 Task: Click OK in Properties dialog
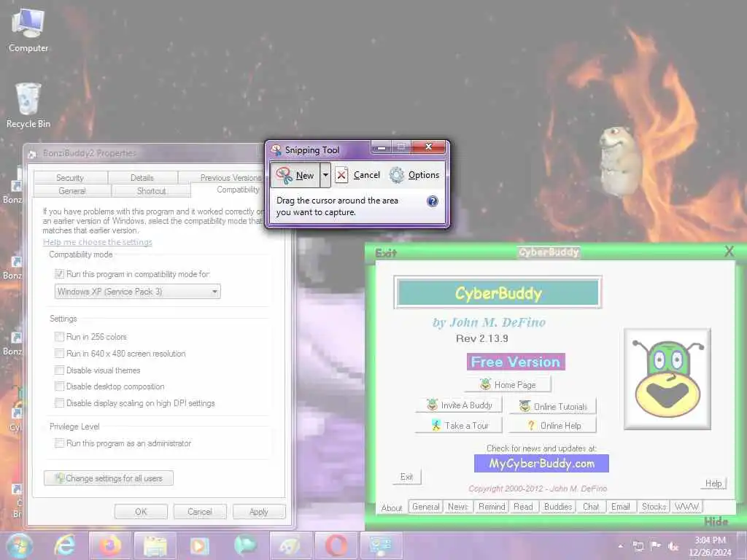(141, 512)
